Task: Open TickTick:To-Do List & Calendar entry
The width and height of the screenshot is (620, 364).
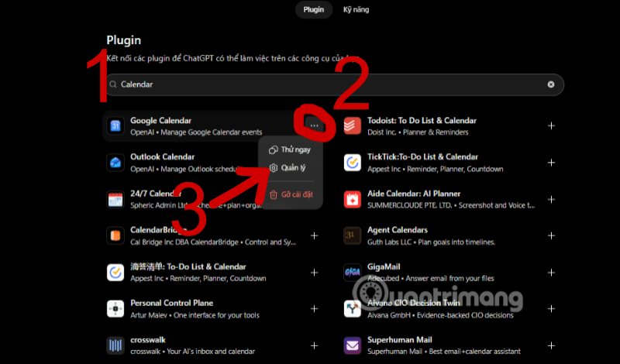Action: [422, 157]
